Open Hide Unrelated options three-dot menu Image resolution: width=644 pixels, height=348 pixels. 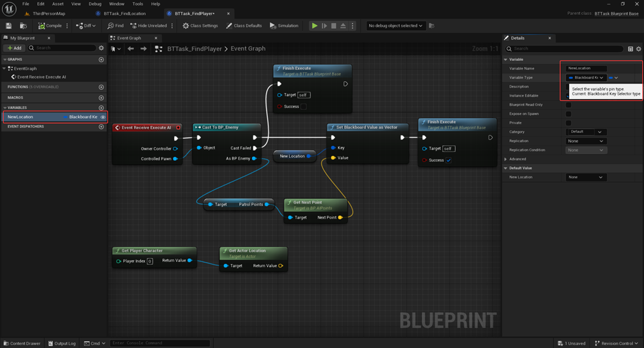pos(172,26)
